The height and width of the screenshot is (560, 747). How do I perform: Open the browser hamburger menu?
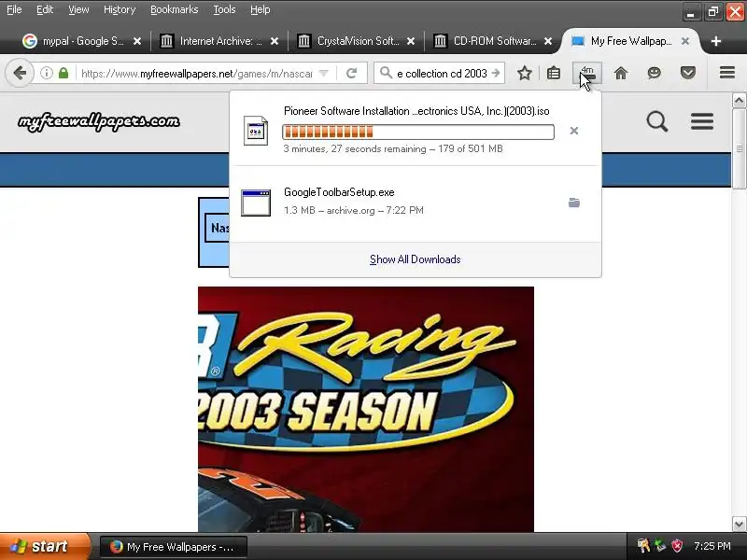point(727,73)
